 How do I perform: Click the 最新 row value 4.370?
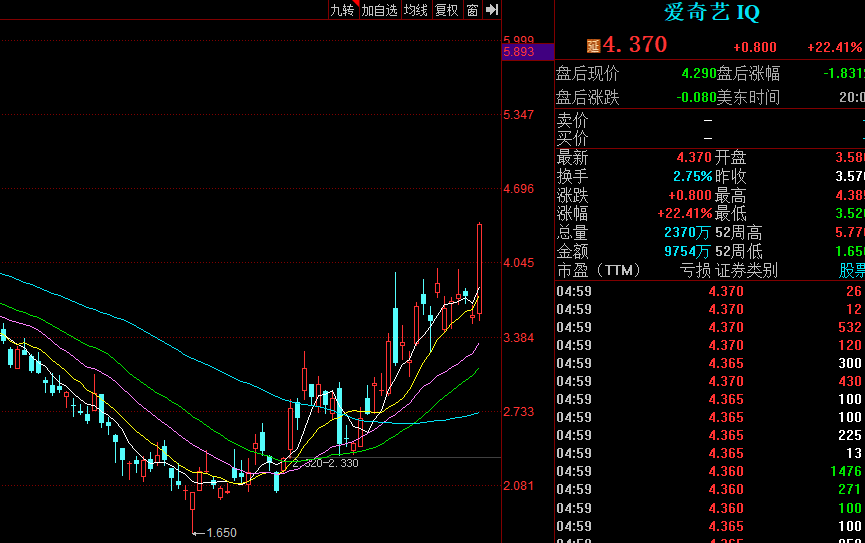(694, 158)
